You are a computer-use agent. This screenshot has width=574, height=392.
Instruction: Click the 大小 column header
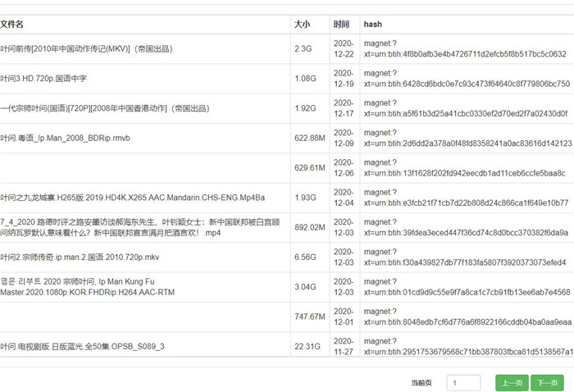coord(303,25)
